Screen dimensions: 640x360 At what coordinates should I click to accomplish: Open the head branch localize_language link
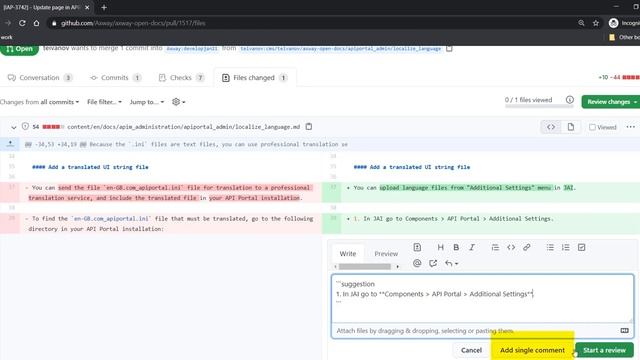point(340,49)
